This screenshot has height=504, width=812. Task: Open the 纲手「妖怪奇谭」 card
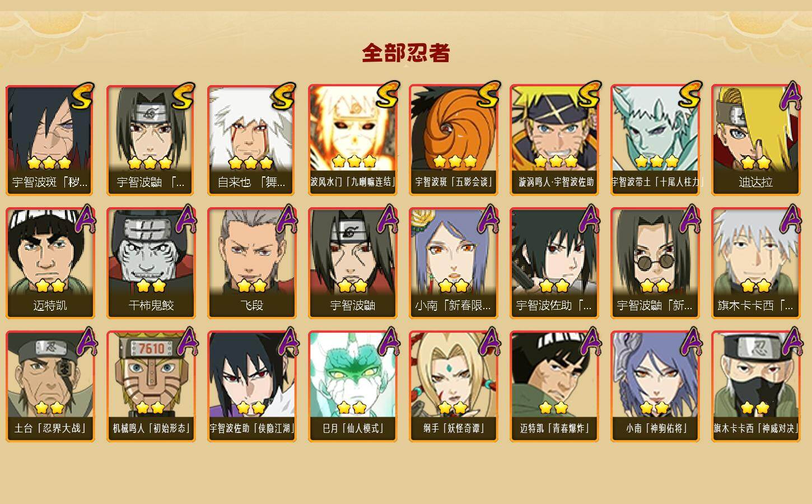tap(454, 386)
